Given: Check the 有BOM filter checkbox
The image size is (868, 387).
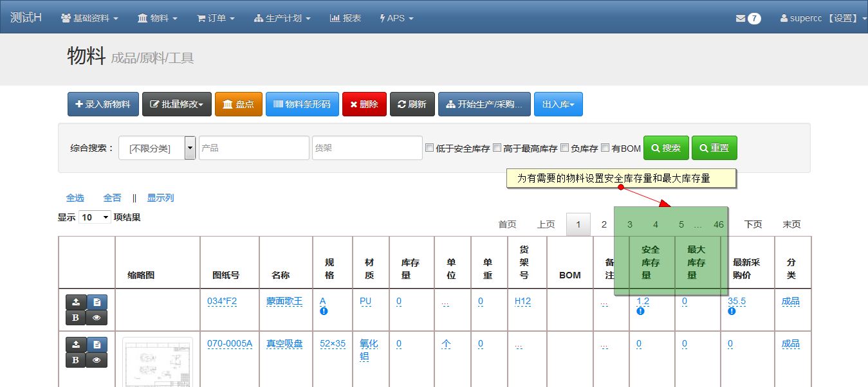Looking at the screenshot, I should click(x=605, y=148).
